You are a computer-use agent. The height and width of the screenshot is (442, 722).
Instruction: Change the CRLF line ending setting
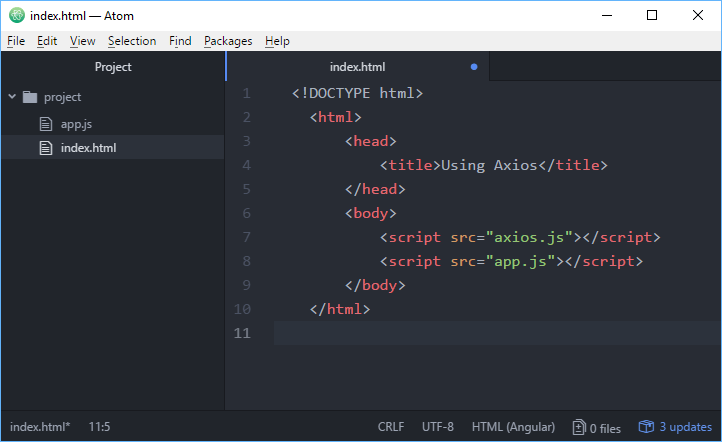[x=391, y=427]
